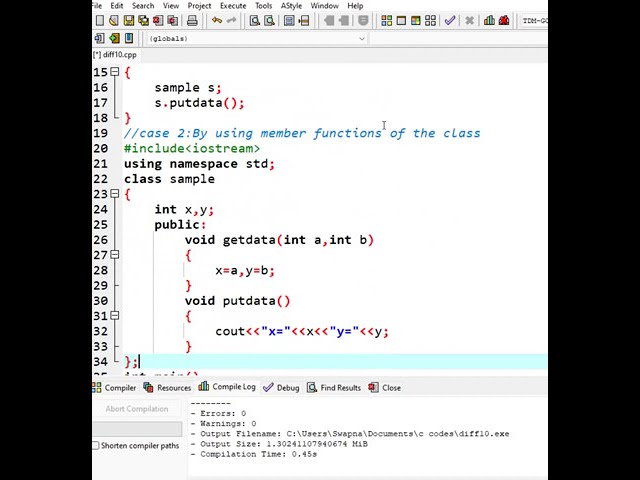Image resolution: width=640 pixels, height=480 pixels.
Task: Click the Delete Profiling Information icon
Action: point(504,20)
